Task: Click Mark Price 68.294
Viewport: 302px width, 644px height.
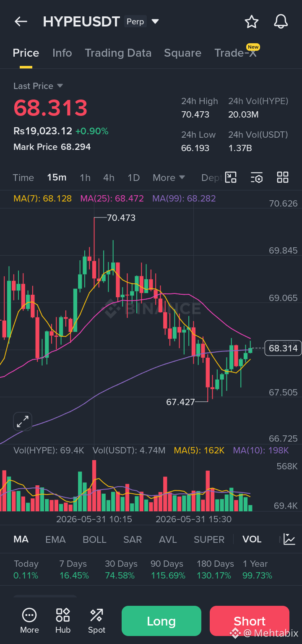Action: pyautogui.click(x=52, y=147)
